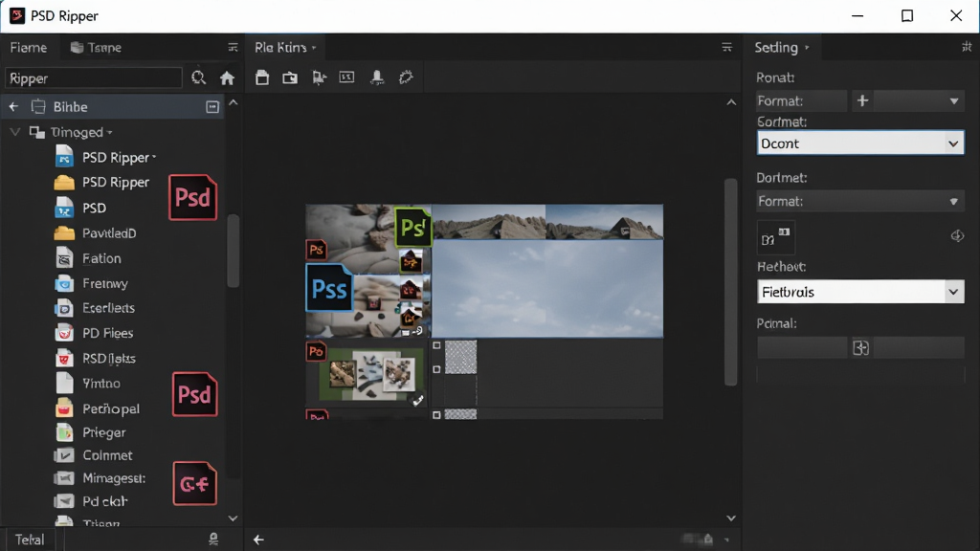Toggle second checkbox in layer rows
This screenshot has width=980, height=551.
point(436,369)
